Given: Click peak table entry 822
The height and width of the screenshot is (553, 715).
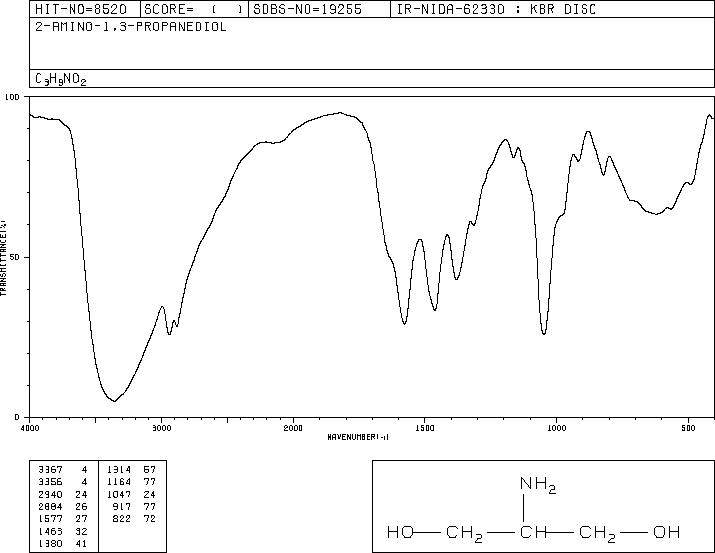Looking at the screenshot, I should [122, 519].
